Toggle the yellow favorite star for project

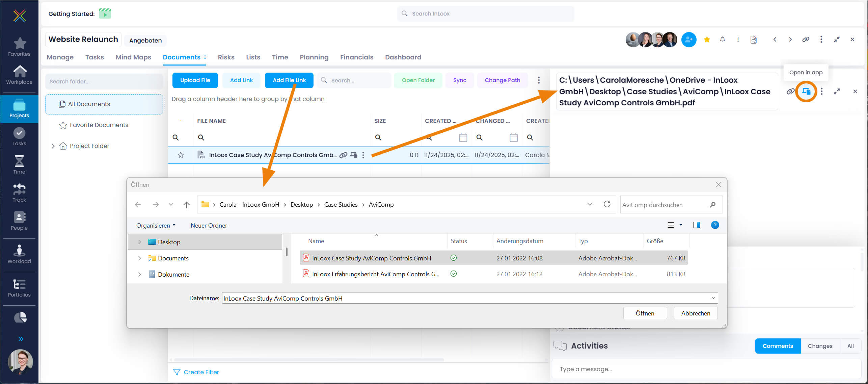(707, 40)
